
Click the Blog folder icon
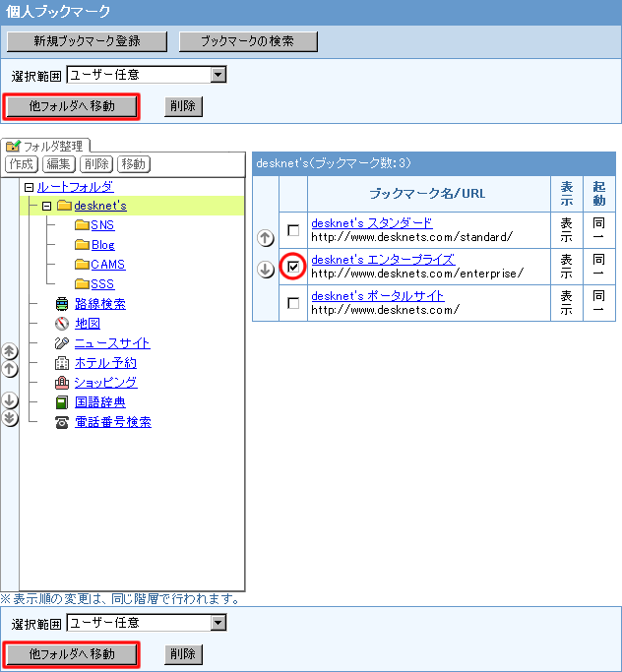(x=82, y=245)
